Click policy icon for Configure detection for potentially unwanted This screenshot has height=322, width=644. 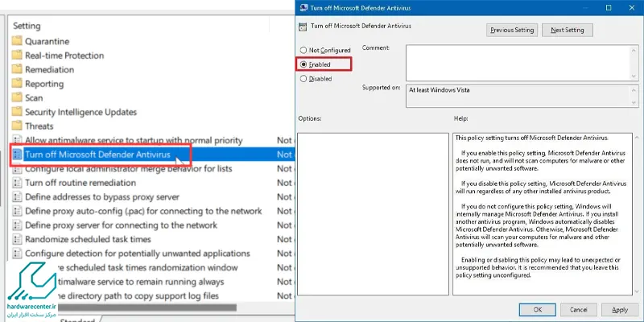coord(17,254)
